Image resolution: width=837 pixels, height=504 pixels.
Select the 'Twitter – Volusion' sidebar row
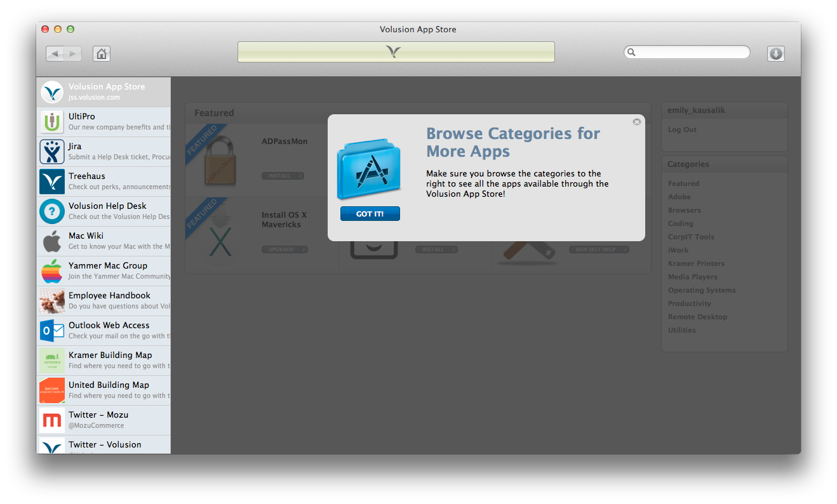point(104,444)
